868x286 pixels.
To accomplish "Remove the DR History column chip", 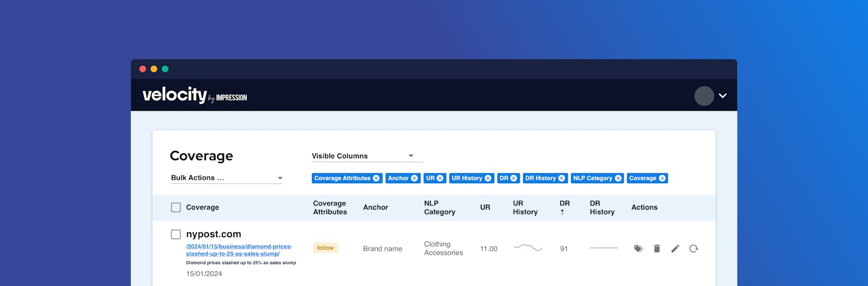I will [562, 178].
